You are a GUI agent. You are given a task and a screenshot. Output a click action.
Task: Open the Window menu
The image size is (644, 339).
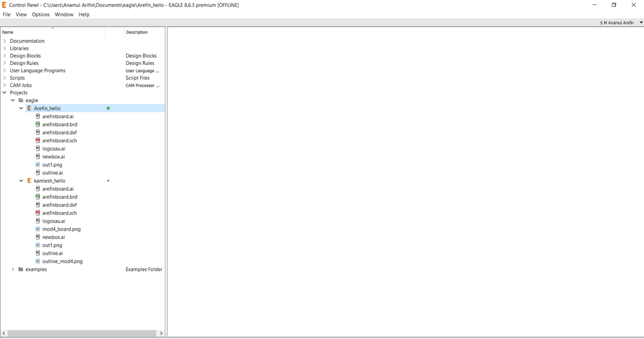(64, 14)
